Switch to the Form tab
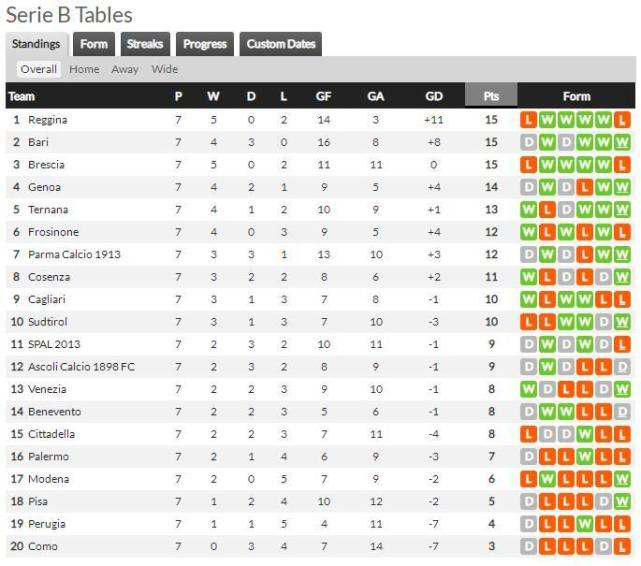 [x=94, y=44]
